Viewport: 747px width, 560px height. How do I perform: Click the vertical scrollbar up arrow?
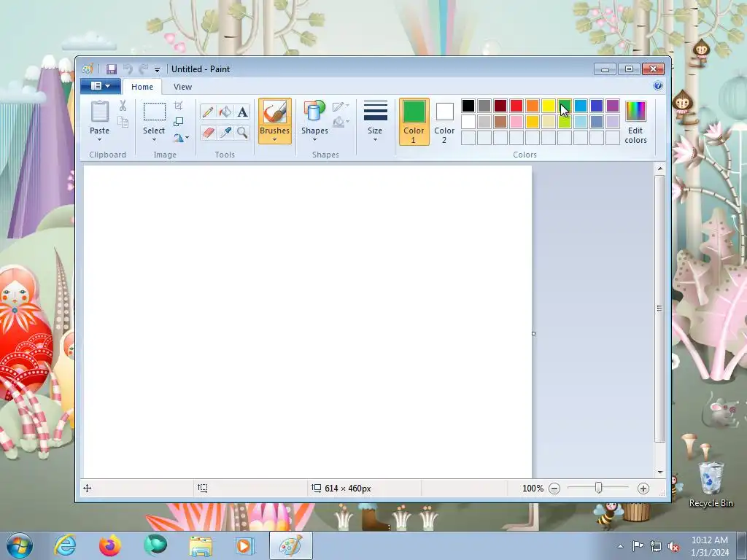tap(659, 168)
